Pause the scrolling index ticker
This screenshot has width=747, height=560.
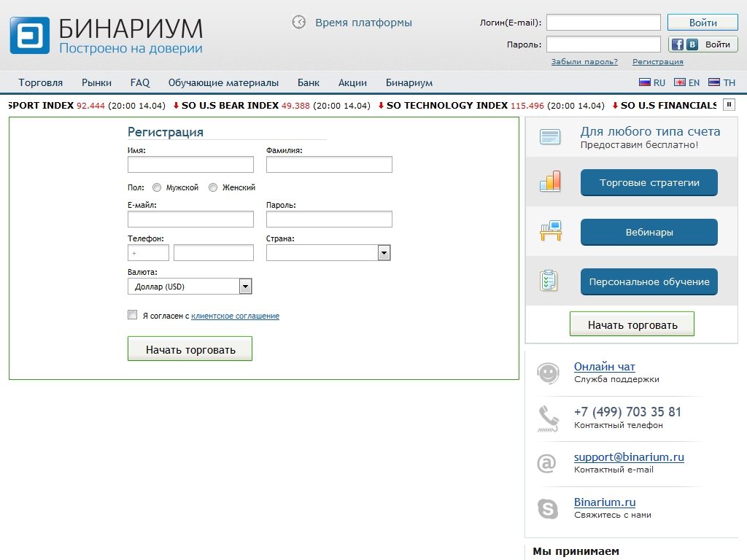[729, 105]
